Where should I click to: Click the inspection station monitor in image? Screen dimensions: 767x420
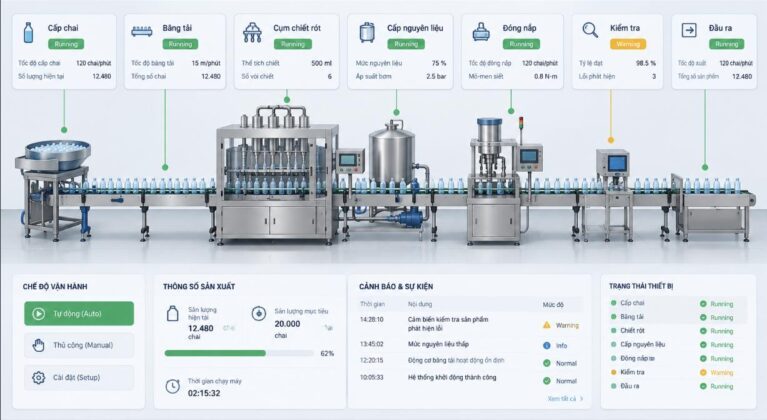(x=612, y=163)
